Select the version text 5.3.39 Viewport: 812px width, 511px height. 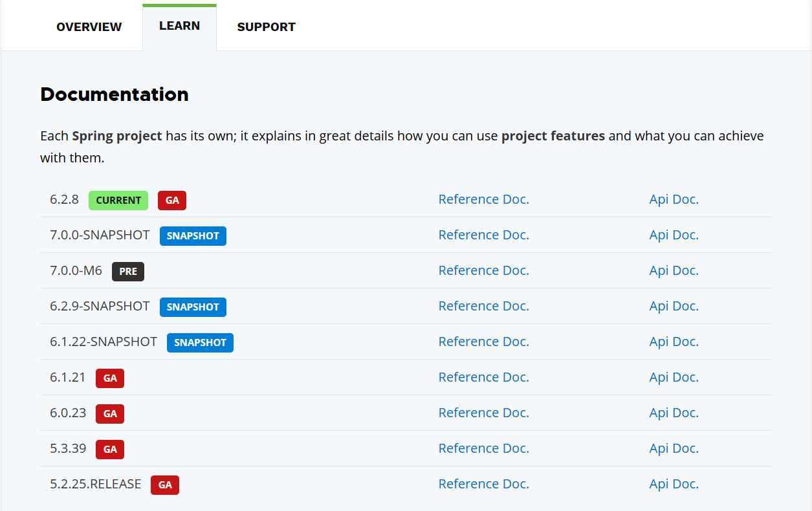(68, 448)
